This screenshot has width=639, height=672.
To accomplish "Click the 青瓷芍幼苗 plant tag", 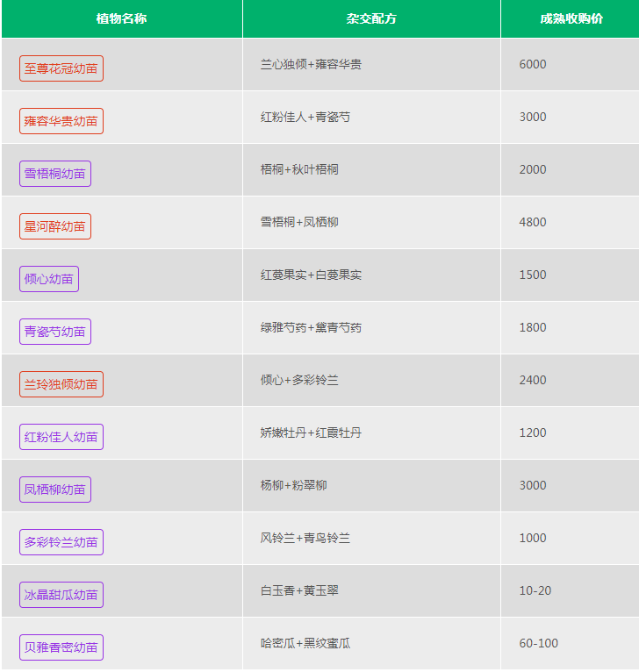I will 55,332.
